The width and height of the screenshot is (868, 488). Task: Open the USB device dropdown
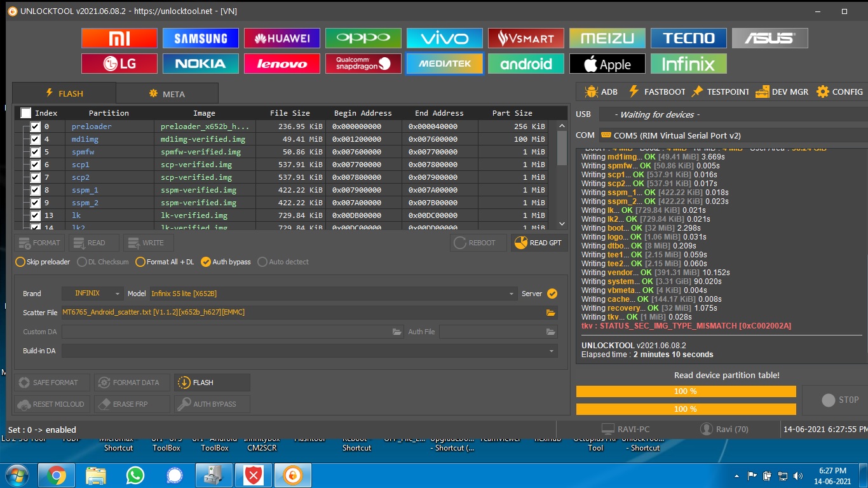pyautogui.click(x=733, y=114)
